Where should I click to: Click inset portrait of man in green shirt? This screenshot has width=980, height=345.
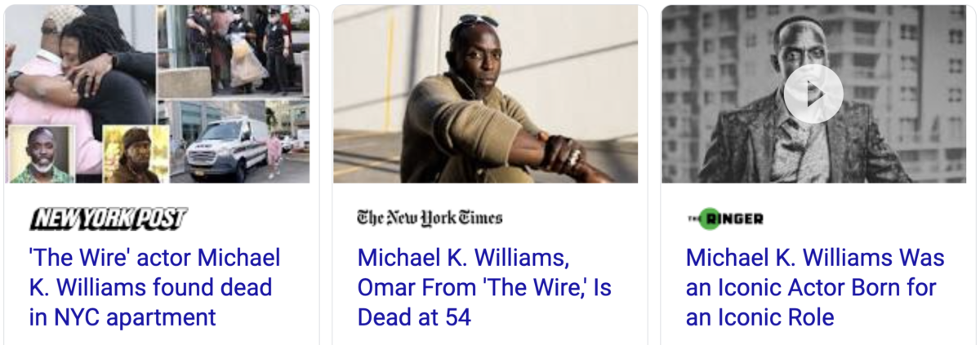(x=42, y=154)
